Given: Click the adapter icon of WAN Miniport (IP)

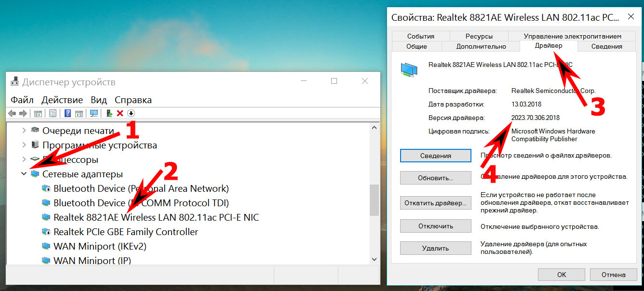Looking at the screenshot, I should [46, 260].
